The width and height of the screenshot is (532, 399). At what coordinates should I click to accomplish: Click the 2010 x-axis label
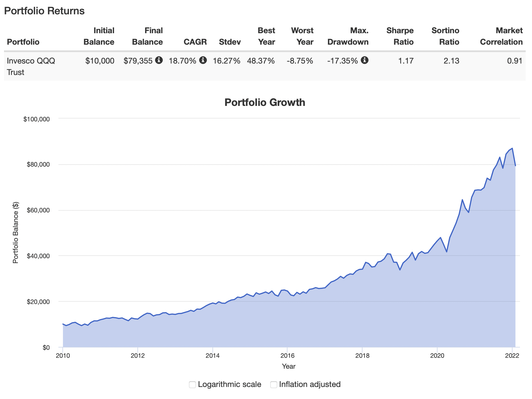tap(63, 356)
